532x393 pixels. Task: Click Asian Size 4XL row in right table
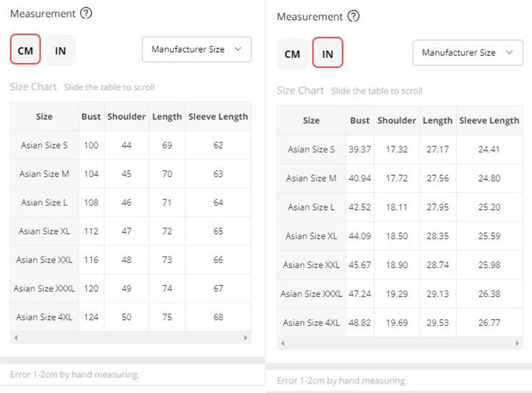point(311,322)
